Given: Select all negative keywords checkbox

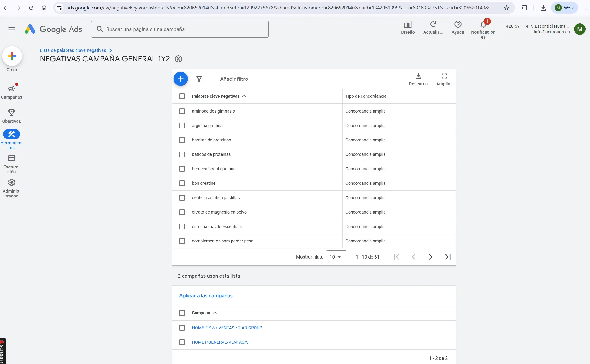Looking at the screenshot, I should pyautogui.click(x=182, y=96).
